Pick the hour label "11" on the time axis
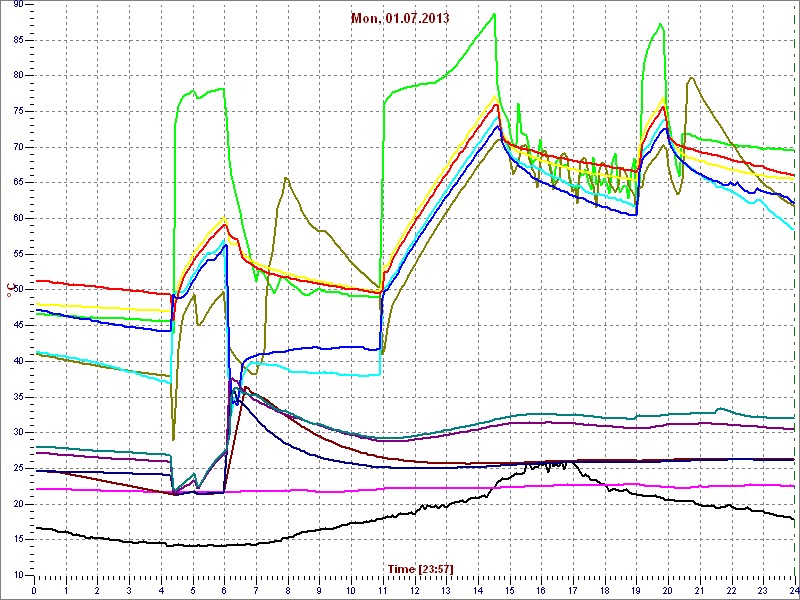Image resolution: width=800 pixels, height=600 pixels. click(382, 588)
